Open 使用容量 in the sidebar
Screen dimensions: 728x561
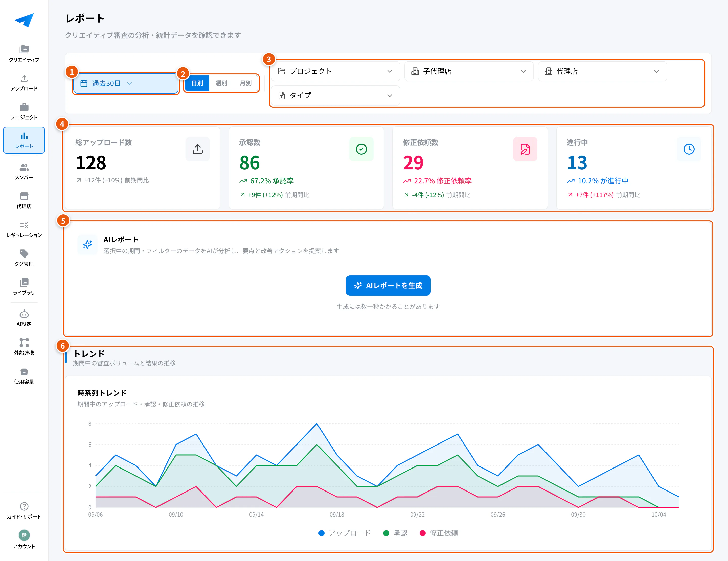[x=24, y=376]
